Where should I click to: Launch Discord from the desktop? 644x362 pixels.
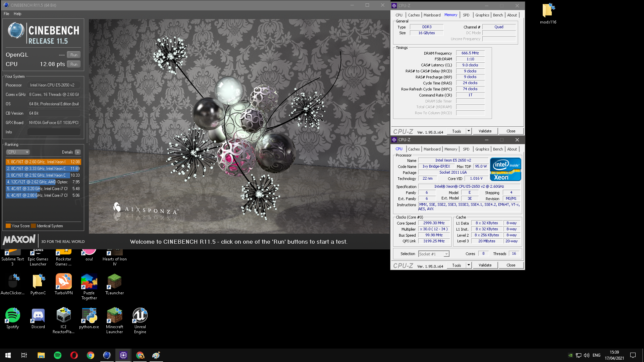pos(38,318)
